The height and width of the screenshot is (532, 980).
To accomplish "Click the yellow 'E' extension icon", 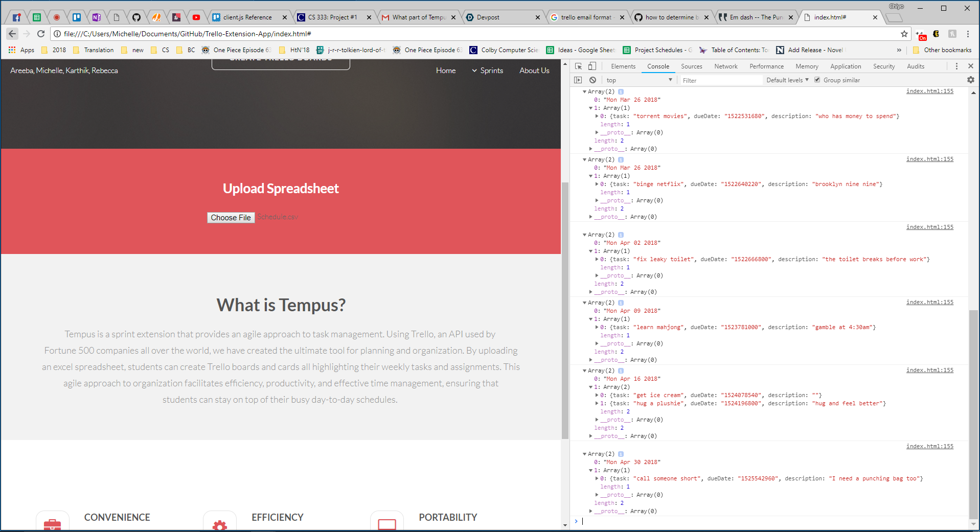I will coord(936,34).
